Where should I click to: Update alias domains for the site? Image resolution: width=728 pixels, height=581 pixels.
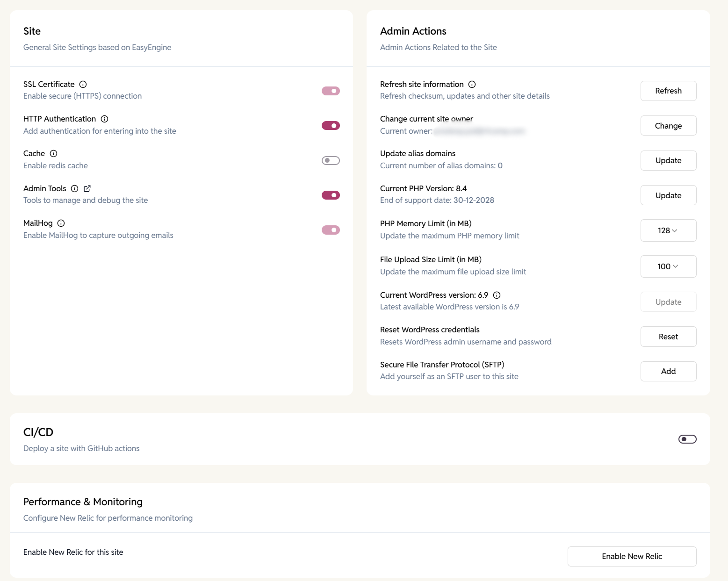tap(668, 160)
